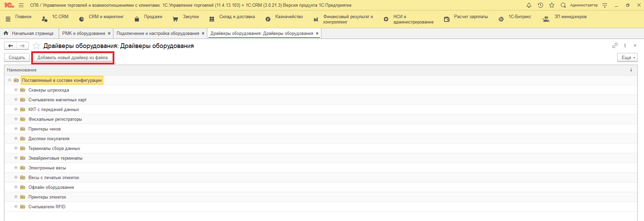Expand Сканеры штрихкода folder
The height and width of the screenshot is (221, 644).
(16, 90)
